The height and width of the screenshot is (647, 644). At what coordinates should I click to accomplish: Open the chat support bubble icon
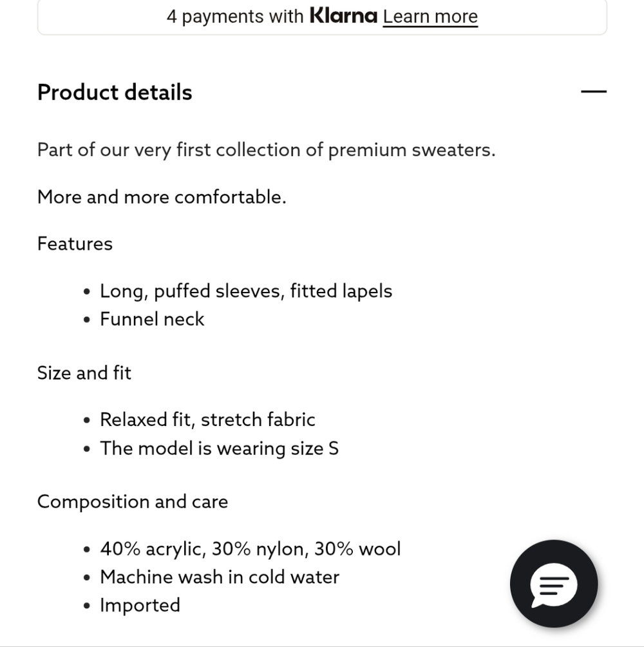tap(554, 583)
